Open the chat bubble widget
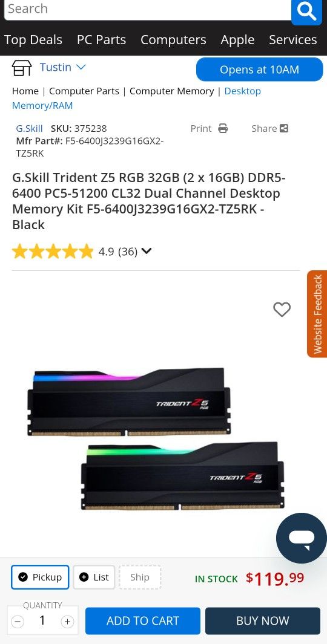Viewport: 327px width, 644px height. click(302, 538)
